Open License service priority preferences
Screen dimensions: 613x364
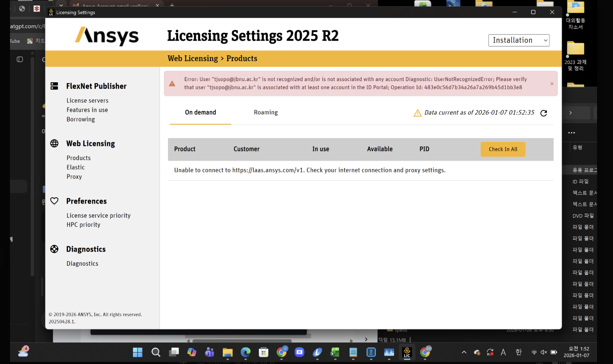[x=98, y=216]
